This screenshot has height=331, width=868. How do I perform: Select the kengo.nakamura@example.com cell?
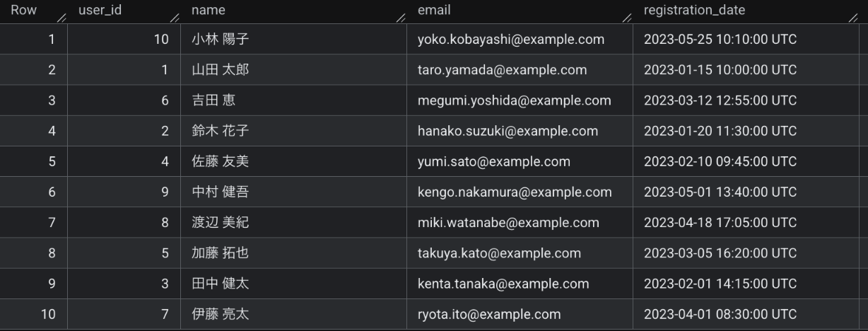pyautogui.click(x=515, y=192)
